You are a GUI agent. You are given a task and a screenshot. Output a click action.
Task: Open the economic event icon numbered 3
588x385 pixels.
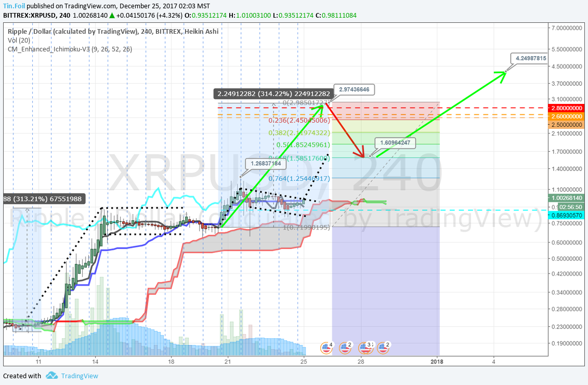(x=365, y=348)
